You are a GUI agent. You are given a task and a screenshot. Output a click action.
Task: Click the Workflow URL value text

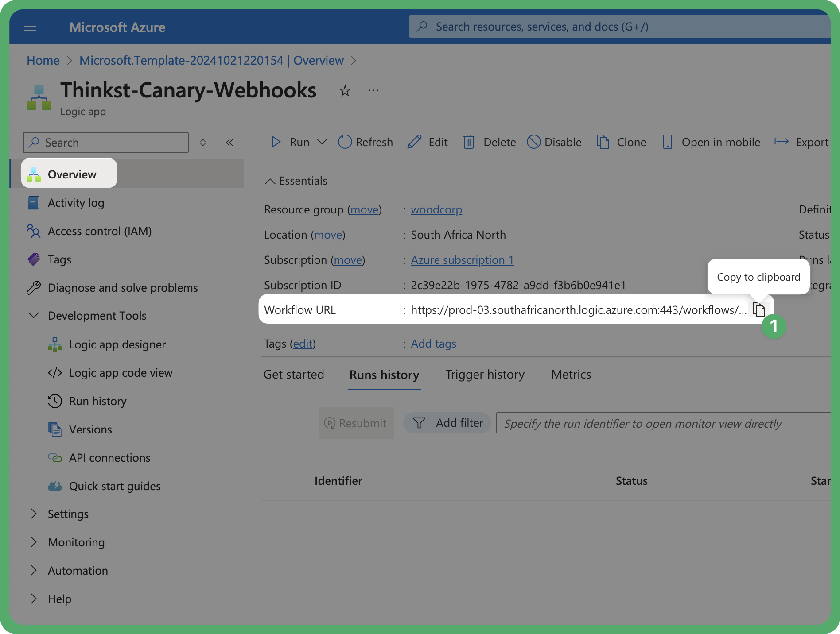[x=579, y=310]
